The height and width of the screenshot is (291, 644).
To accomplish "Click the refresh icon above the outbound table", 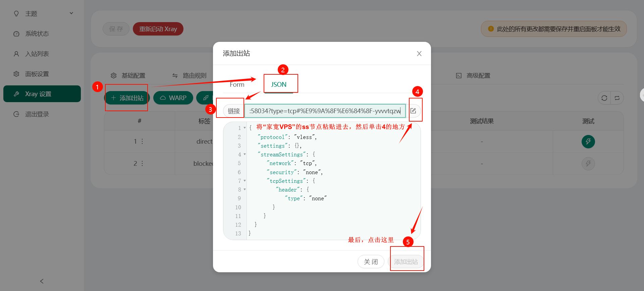I will click(604, 98).
